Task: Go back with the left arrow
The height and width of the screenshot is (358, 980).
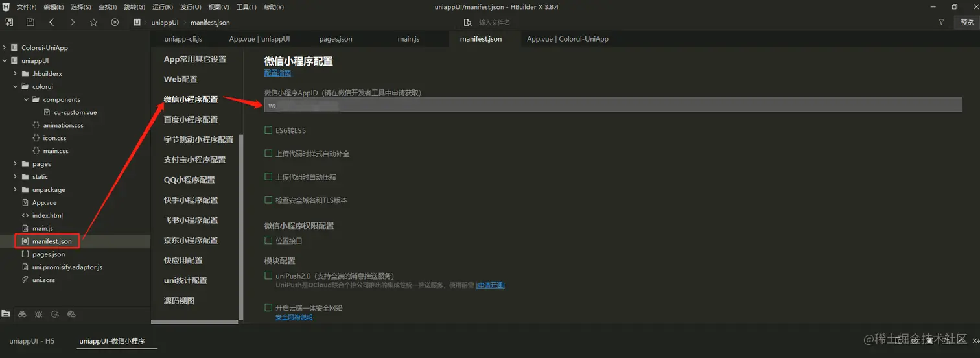Action: click(x=51, y=22)
